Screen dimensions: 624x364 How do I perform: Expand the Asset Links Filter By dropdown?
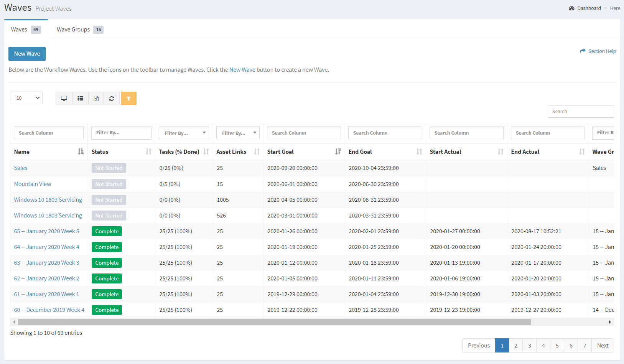(x=238, y=133)
